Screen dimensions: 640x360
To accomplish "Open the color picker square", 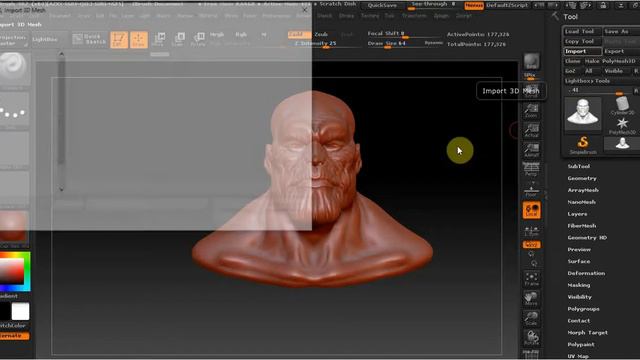I will tap(15, 271).
